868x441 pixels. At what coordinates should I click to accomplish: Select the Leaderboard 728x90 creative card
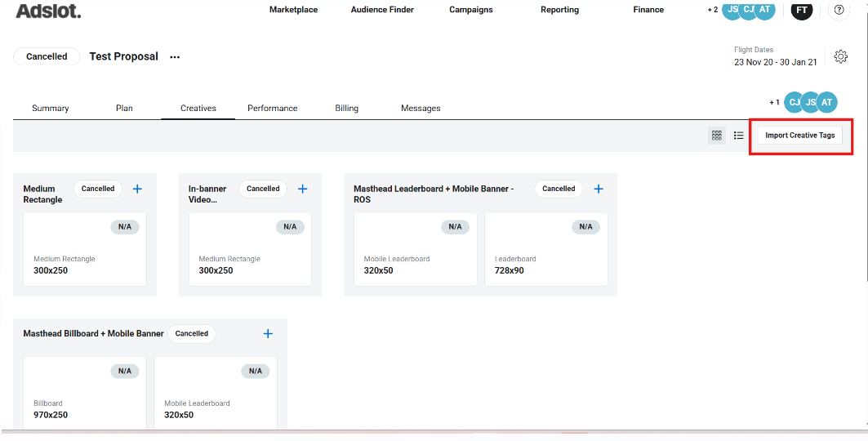546,249
